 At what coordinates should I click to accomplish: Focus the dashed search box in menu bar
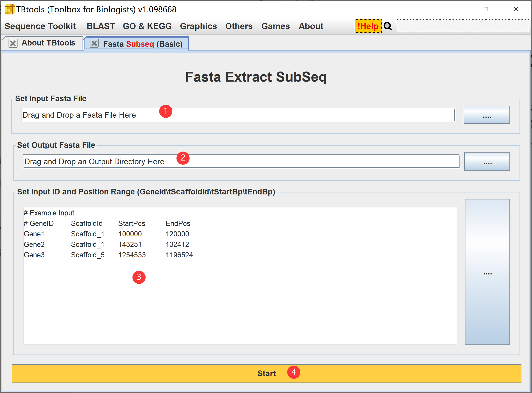point(463,26)
